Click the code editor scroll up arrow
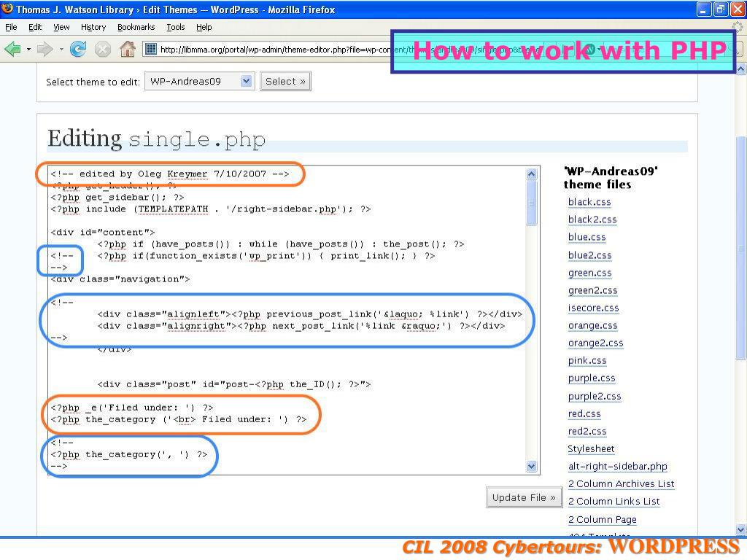The image size is (747, 560). pos(532,174)
